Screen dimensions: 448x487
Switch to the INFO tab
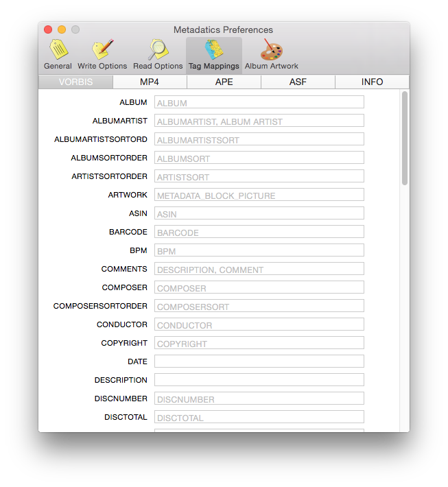[372, 82]
